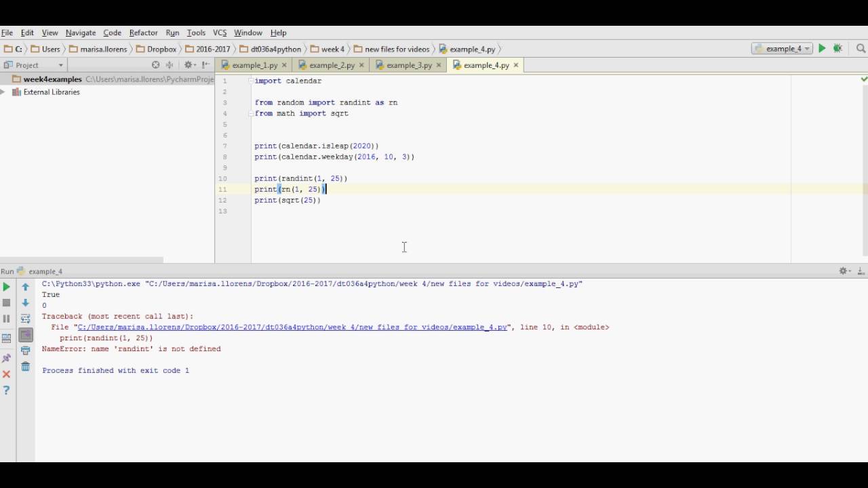Click the down stack trace arrow
The image size is (868, 488).
pyautogui.click(x=26, y=303)
